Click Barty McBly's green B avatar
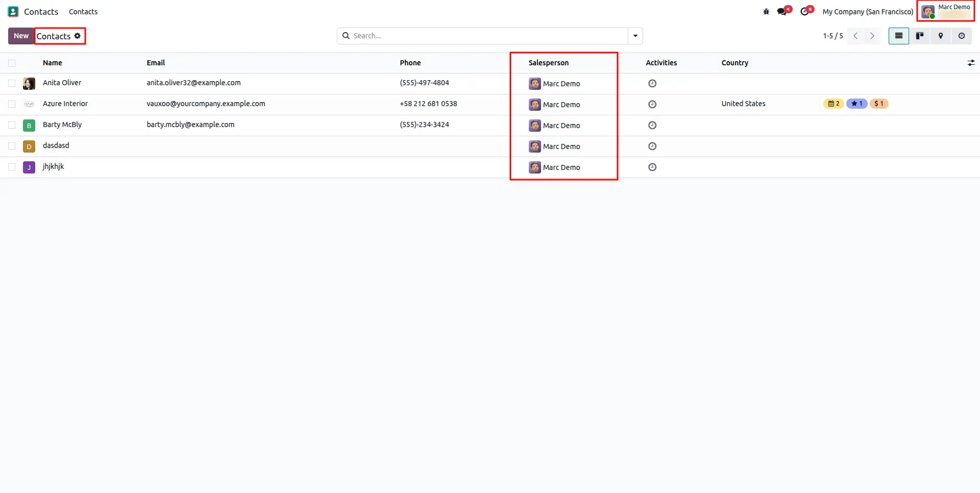The height and width of the screenshot is (493, 980). tap(29, 126)
